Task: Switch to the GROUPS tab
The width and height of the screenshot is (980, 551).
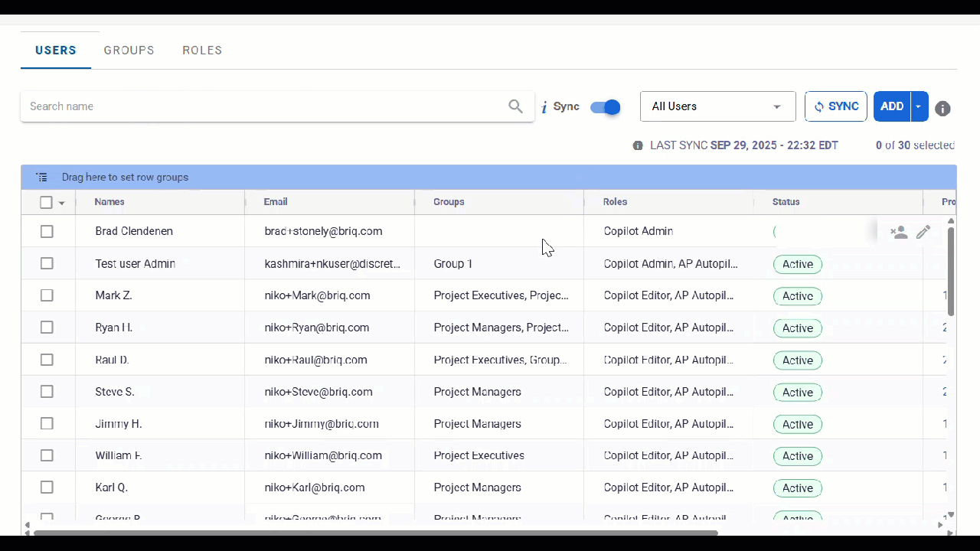Action: pos(129,51)
